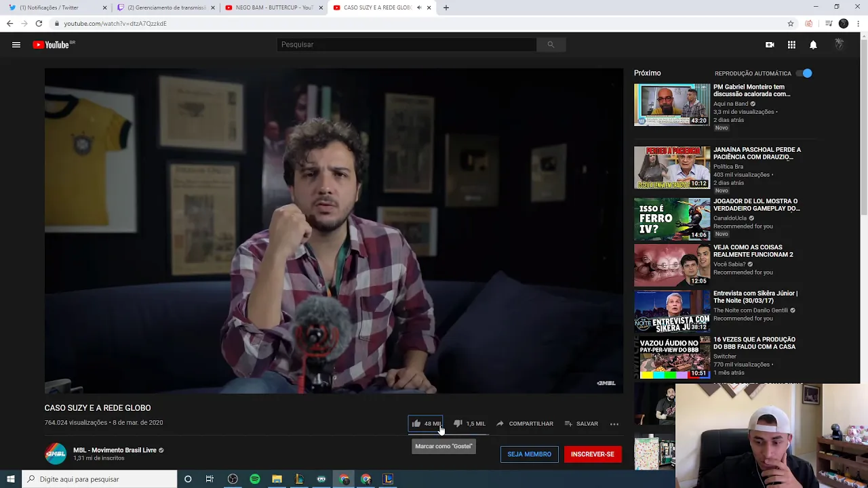Open more actions three-dot menu
The width and height of the screenshot is (868, 488).
pyautogui.click(x=614, y=424)
